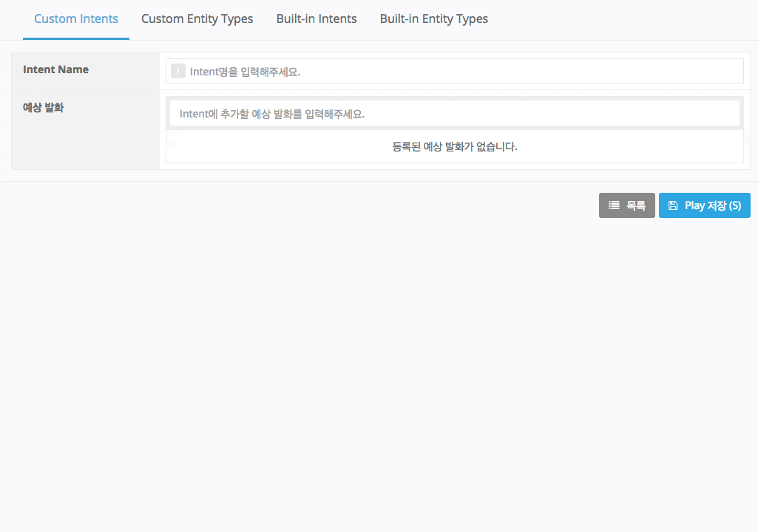
Task: Click the '예상 발화' row label
Action: pyautogui.click(x=44, y=107)
